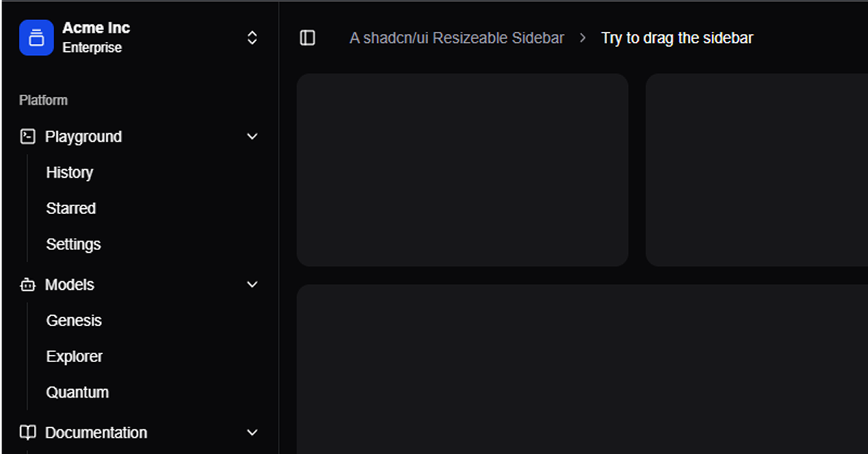Click the A shadcn/ui Resizeable Sidebar breadcrumb link
Screen dimensions: 868x454
[x=456, y=38]
